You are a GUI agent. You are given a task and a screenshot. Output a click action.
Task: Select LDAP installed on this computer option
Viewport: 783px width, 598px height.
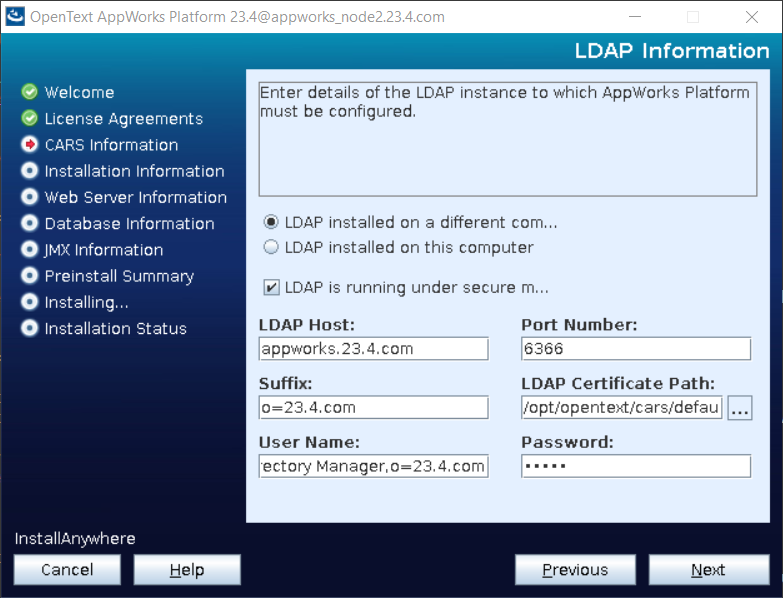(271, 247)
